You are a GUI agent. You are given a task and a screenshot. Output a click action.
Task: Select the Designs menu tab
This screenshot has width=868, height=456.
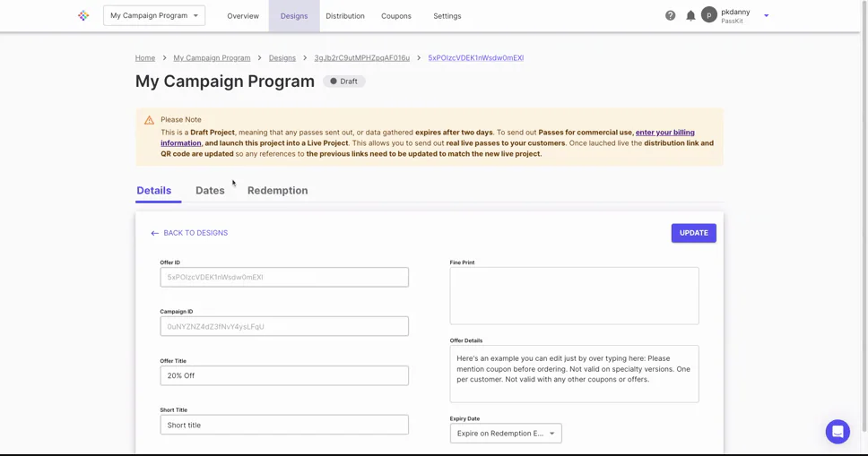[294, 16]
